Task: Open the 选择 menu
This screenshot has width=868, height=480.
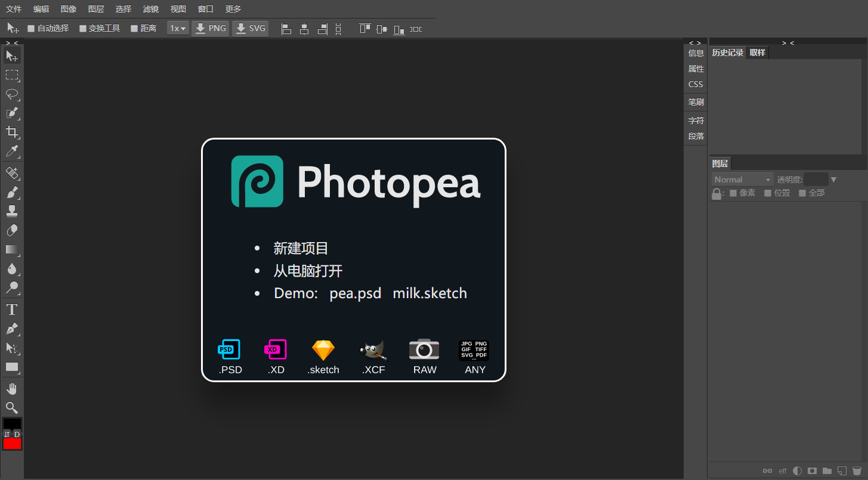Action: click(123, 9)
